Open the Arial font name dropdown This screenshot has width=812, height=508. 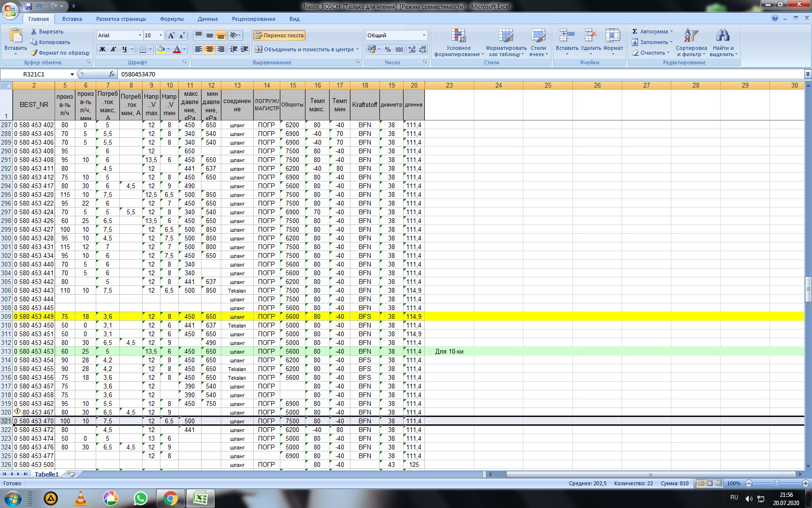pos(140,35)
